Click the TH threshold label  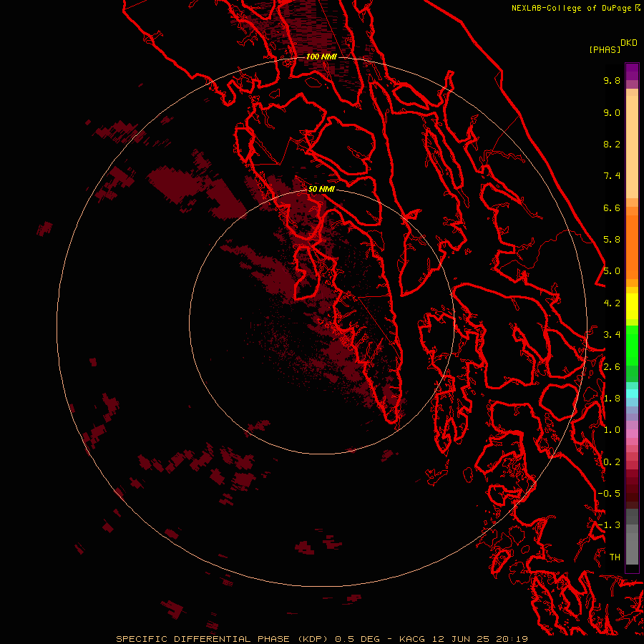coord(615,557)
